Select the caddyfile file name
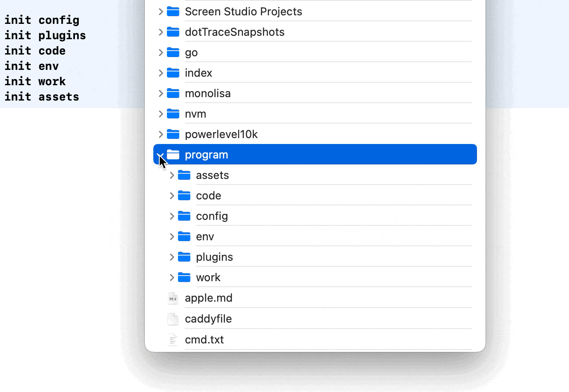The height and width of the screenshot is (392, 569). 208,319
